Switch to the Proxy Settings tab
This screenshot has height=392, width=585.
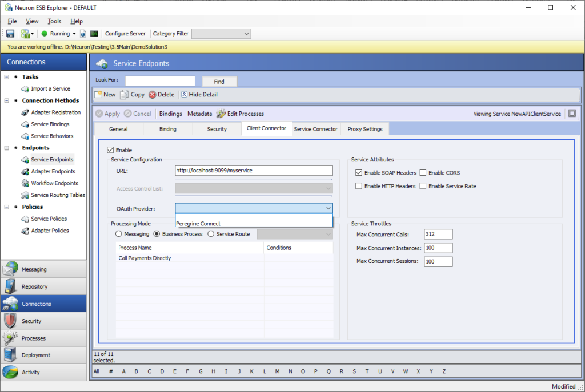coord(364,128)
